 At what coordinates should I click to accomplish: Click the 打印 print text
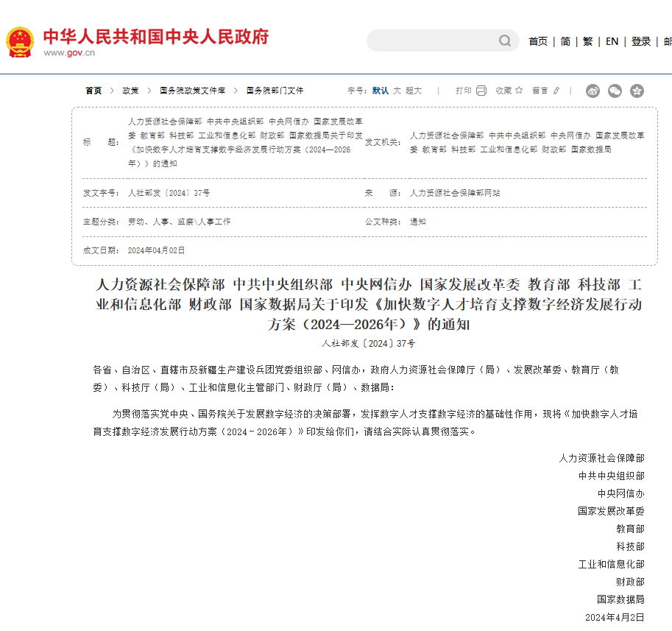click(x=463, y=91)
